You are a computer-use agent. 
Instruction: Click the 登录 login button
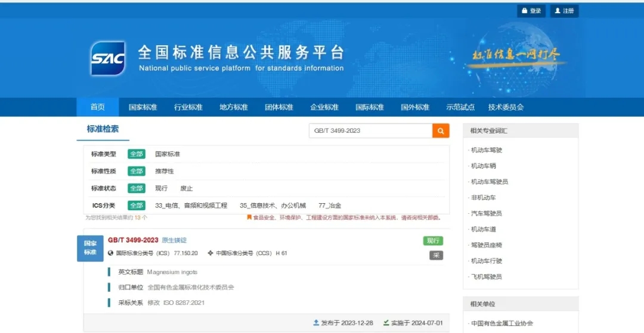pos(531,11)
